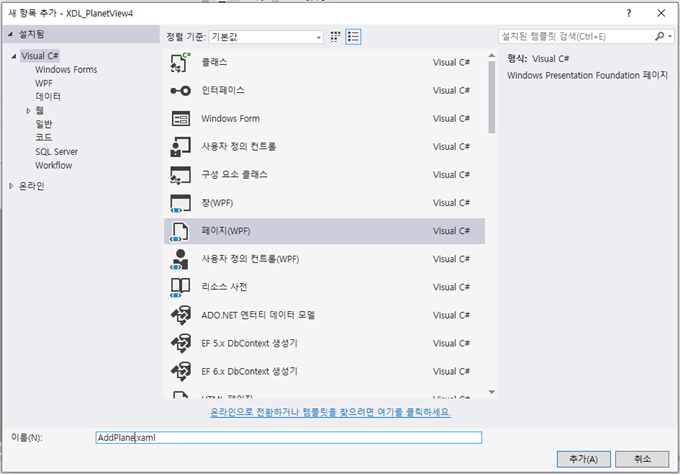The height and width of the screenshot is (474, 680).
Task: Expand the 웹 tree node
Action: pos(28,111)
